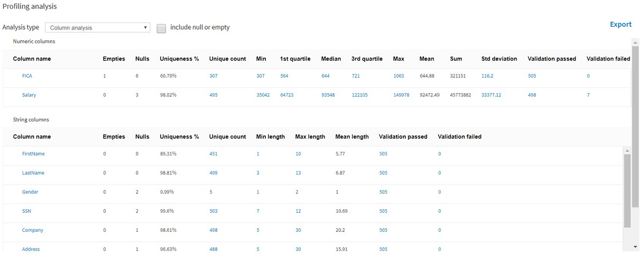Click the Uniqueness % header in numeric columns
Viewport: 644px width, 265px height.
click(179, 59)
